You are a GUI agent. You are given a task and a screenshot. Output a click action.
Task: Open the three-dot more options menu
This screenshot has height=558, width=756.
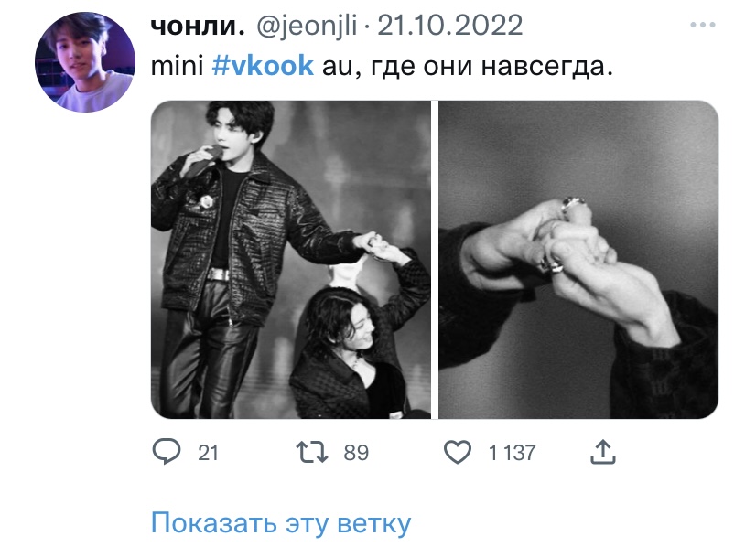tap(703, 25)
